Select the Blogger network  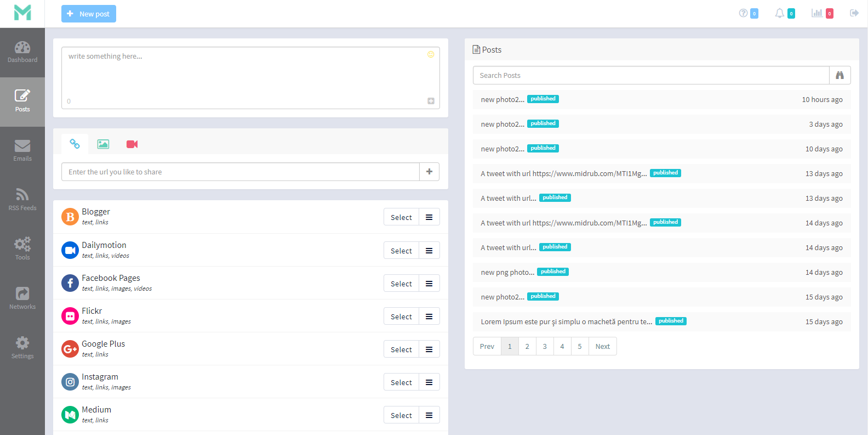coord(401,217)
